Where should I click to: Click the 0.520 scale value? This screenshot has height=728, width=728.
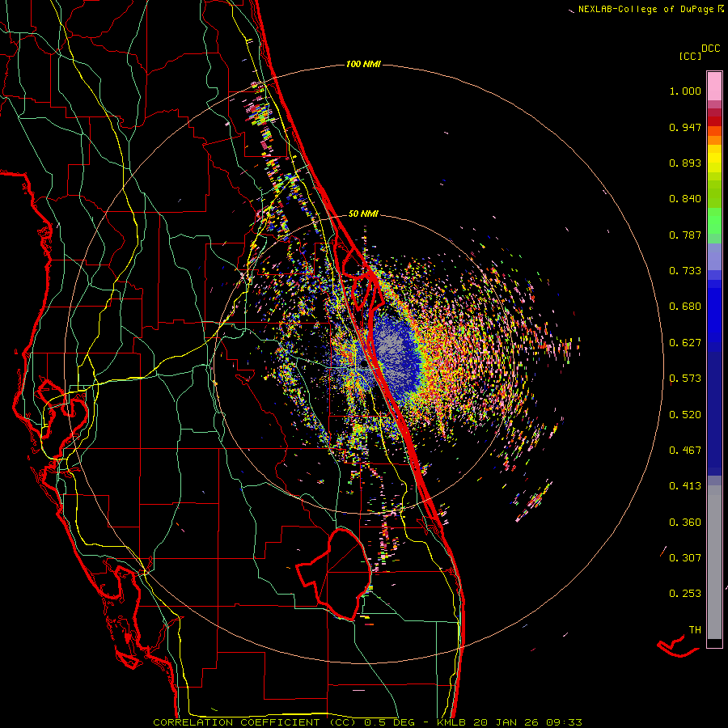[x=685, y=415]
